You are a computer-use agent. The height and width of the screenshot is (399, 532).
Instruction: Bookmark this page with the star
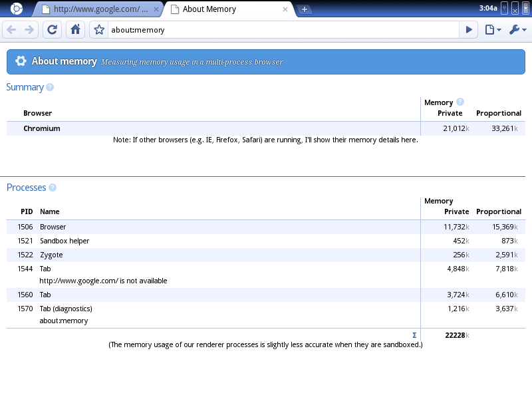(99, 30)
